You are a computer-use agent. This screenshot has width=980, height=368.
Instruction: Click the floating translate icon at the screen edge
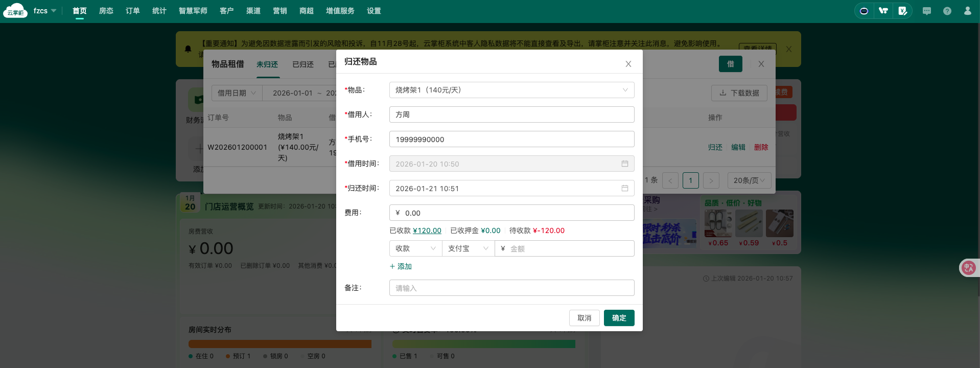coord(969,268)
